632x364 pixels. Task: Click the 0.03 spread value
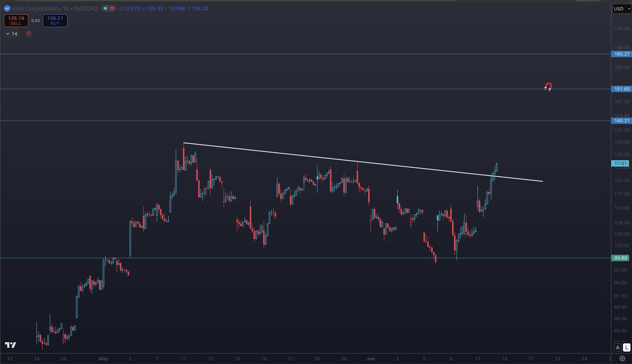tap(35, 21)
